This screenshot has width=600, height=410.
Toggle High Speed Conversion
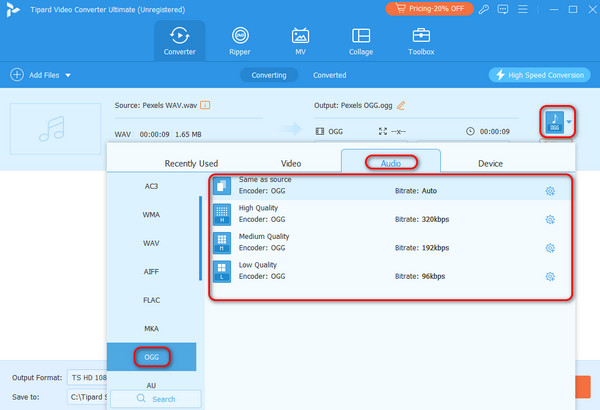[540, 75]
